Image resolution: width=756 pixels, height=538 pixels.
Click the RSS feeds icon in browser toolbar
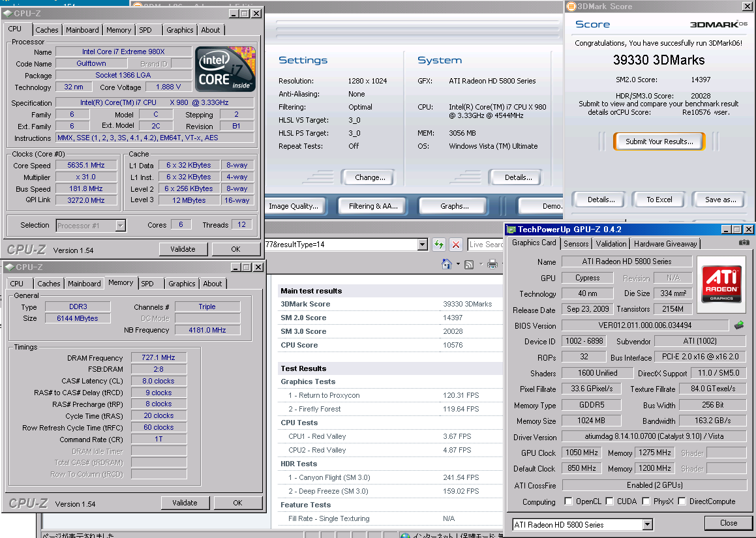coord(468,264)
